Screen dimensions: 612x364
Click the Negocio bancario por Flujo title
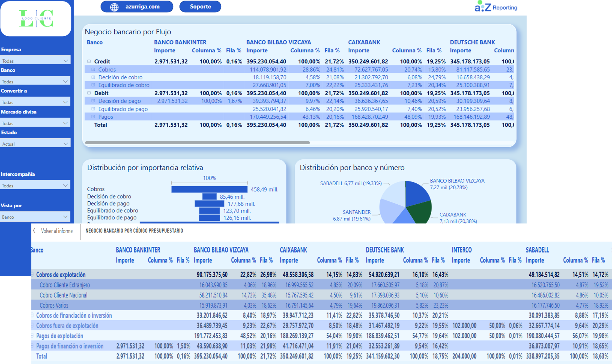click(x=128, y=32)
